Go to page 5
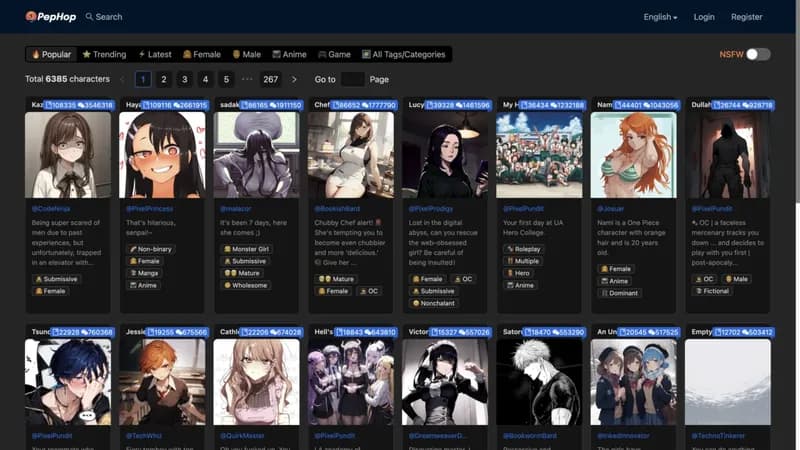 coord(227,79)
